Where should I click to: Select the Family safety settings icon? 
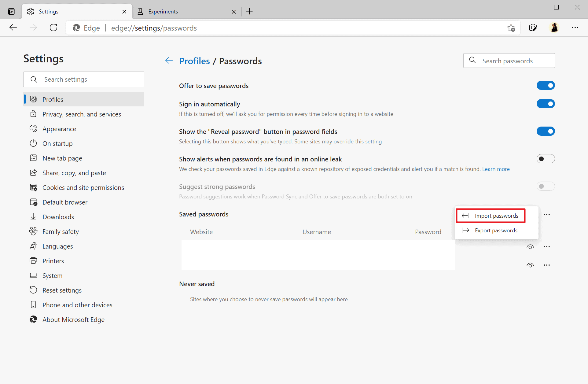point(34,231)
